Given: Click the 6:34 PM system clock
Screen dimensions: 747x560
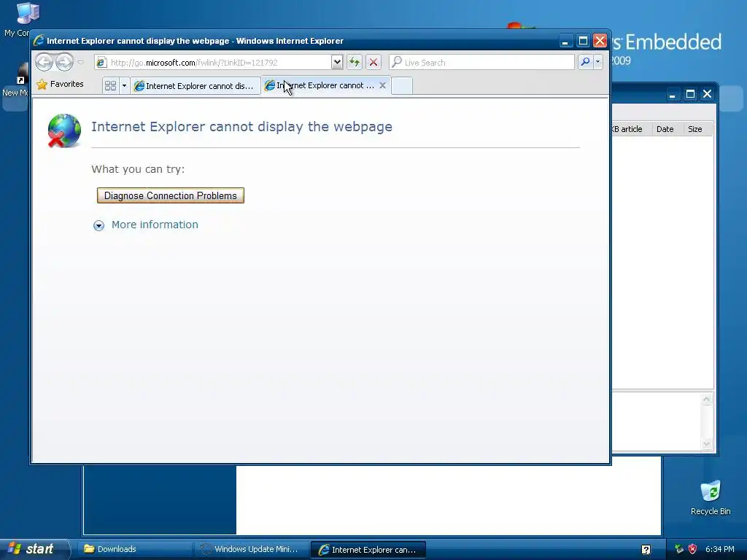Looking at the screenshot, I should tap(720, 549).
